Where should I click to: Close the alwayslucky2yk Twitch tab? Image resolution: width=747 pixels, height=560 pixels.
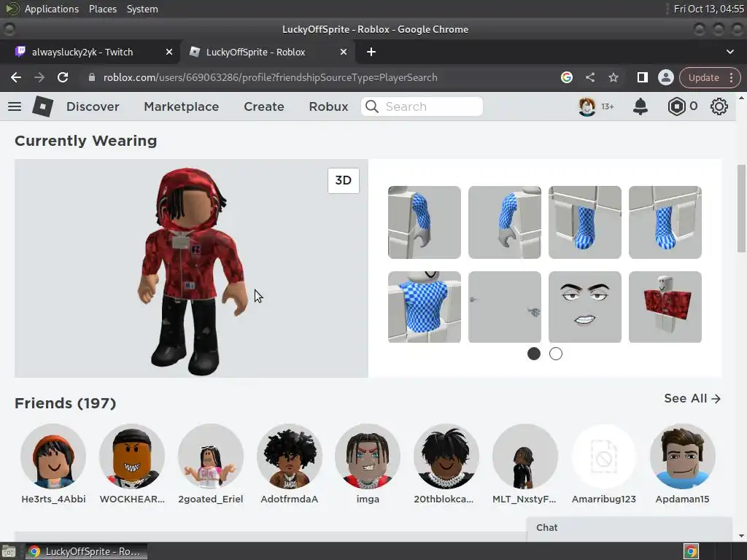[169, 52]
